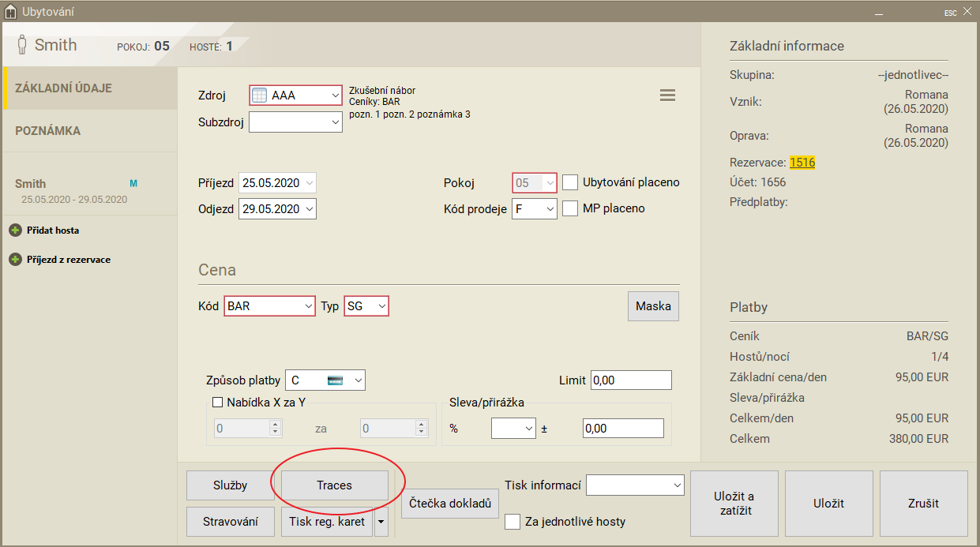Select the Základní údaje tab
This screenshot has height=547, width=980.
point(63,88)
